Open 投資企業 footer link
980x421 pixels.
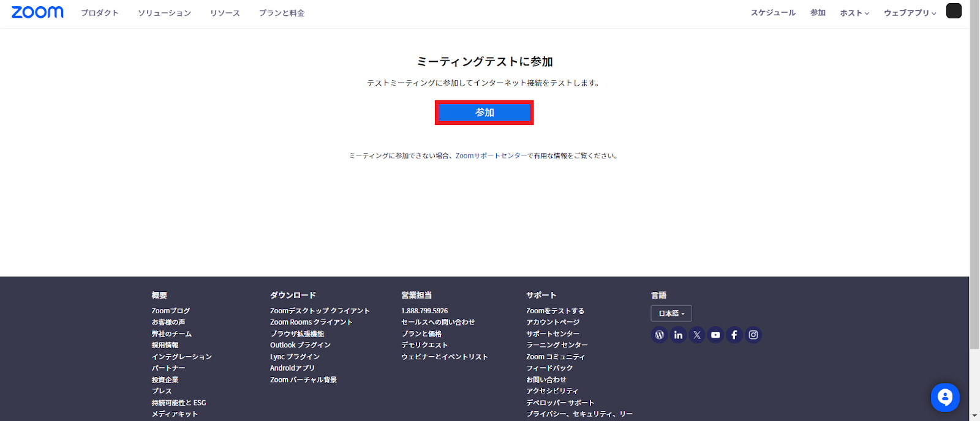[x=165, y=379]
